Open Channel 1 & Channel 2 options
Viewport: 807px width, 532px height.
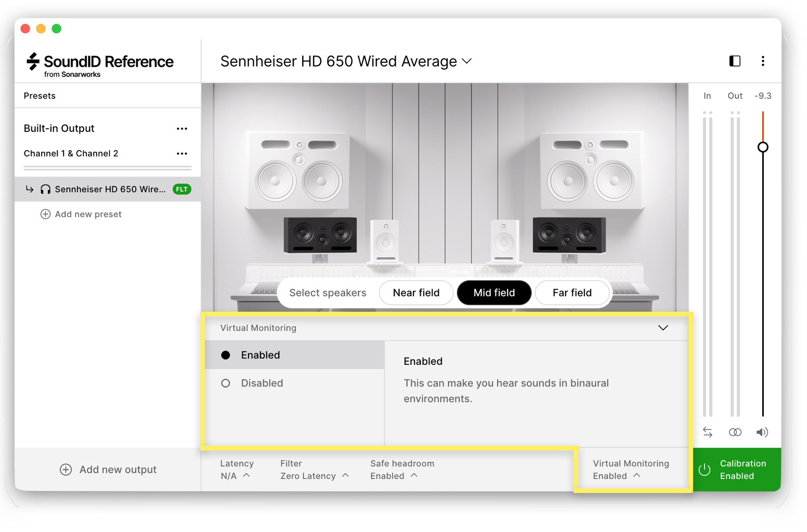(181, 154)
